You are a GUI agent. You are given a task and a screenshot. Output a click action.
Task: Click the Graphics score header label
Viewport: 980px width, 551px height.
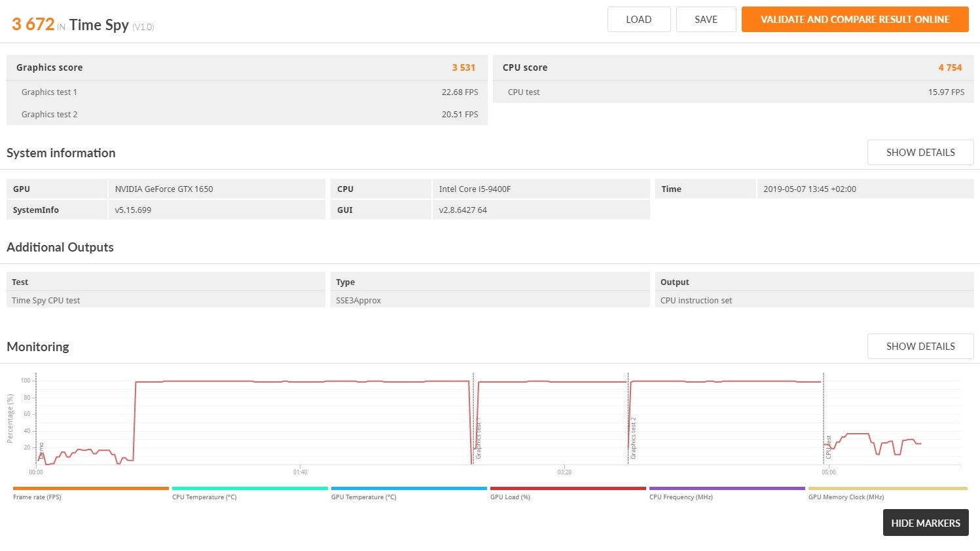pyautogui.click(x=50, y=67)
